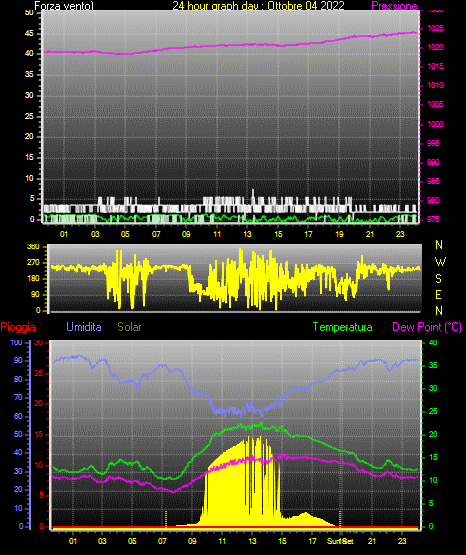Select the yellow 'S' compass label
The image size is (466, 555).
[438, 279]
